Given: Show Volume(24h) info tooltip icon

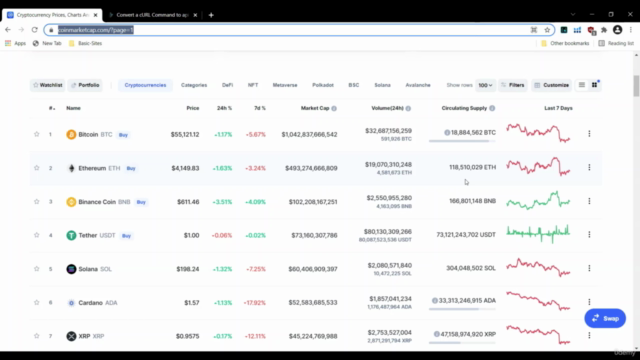Looking at the screenshot, I should point(408,108).
